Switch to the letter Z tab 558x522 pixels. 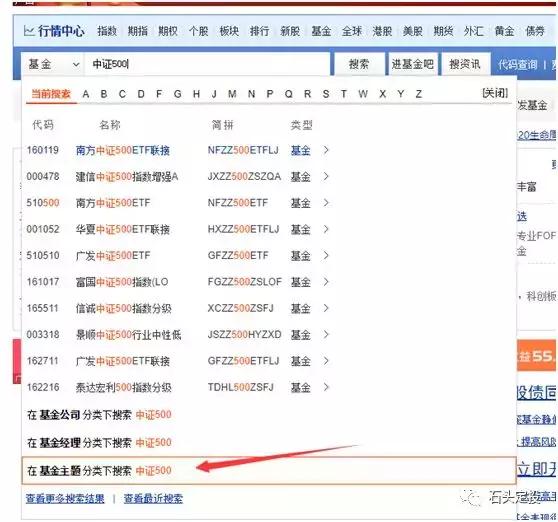418,94
